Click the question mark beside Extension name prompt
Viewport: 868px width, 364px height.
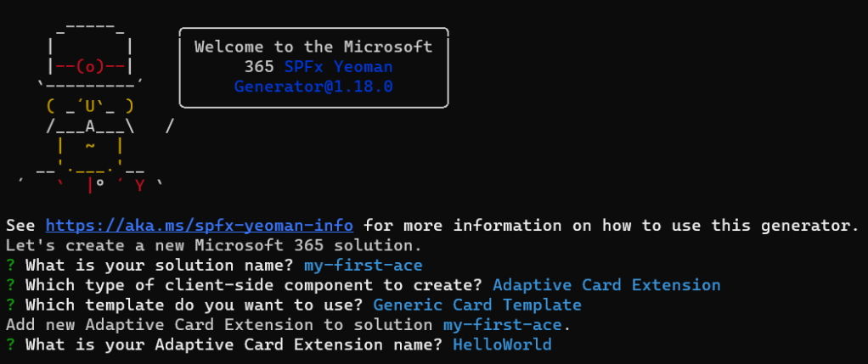[10, 344]
